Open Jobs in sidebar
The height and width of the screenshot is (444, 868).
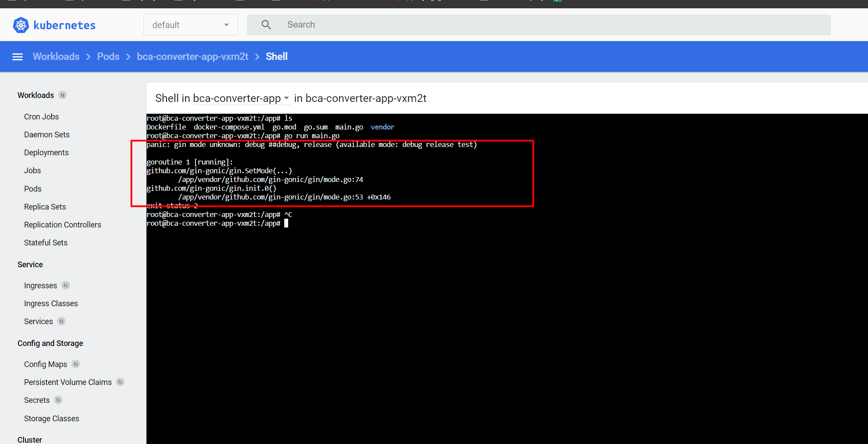coord(32,171)
